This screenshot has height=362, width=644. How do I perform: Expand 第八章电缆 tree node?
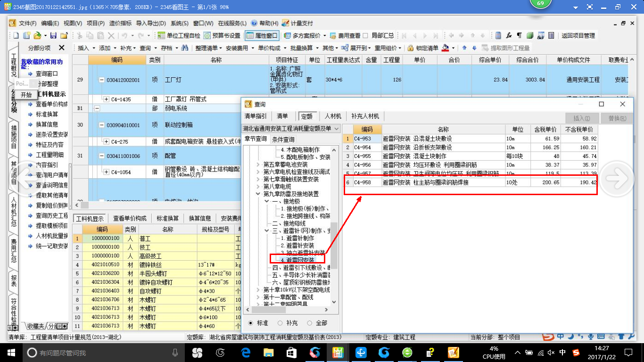click(258, 187)
